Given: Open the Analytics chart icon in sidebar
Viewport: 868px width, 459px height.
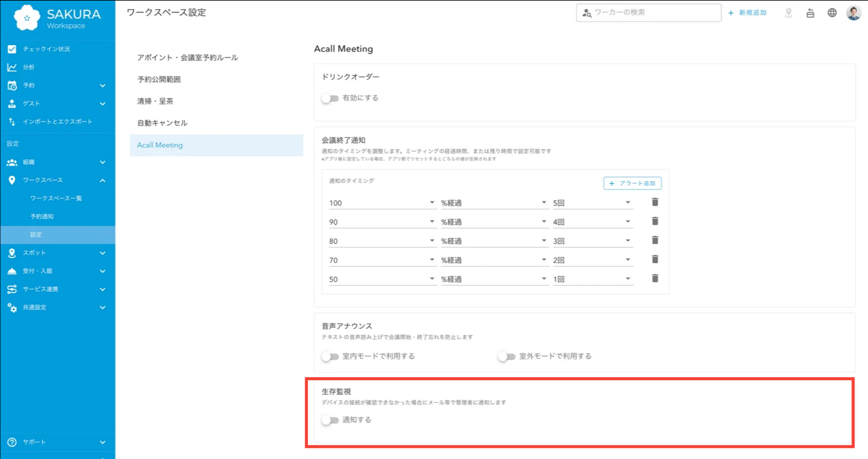Looking at the screenshot, I should pos(12,67).
